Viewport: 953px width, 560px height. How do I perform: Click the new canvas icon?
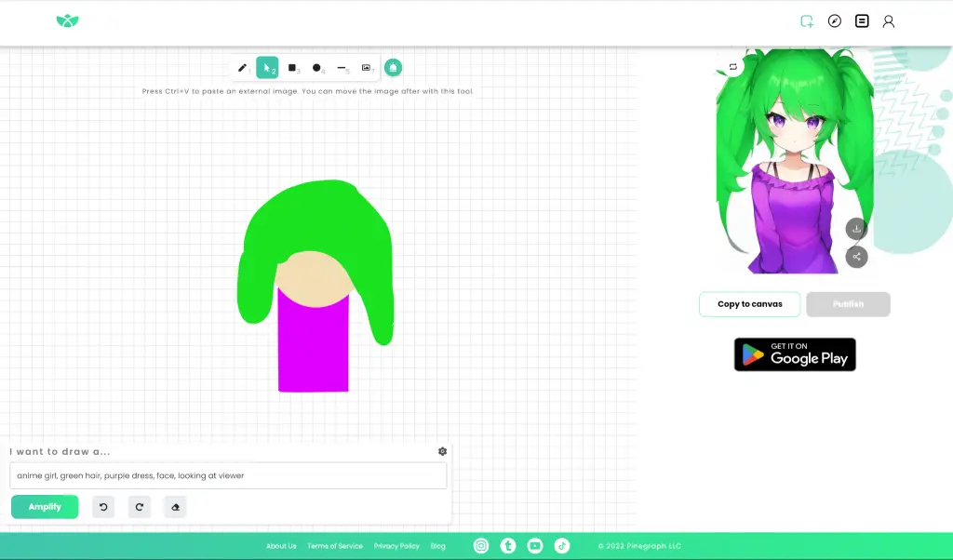coord(807,20)
